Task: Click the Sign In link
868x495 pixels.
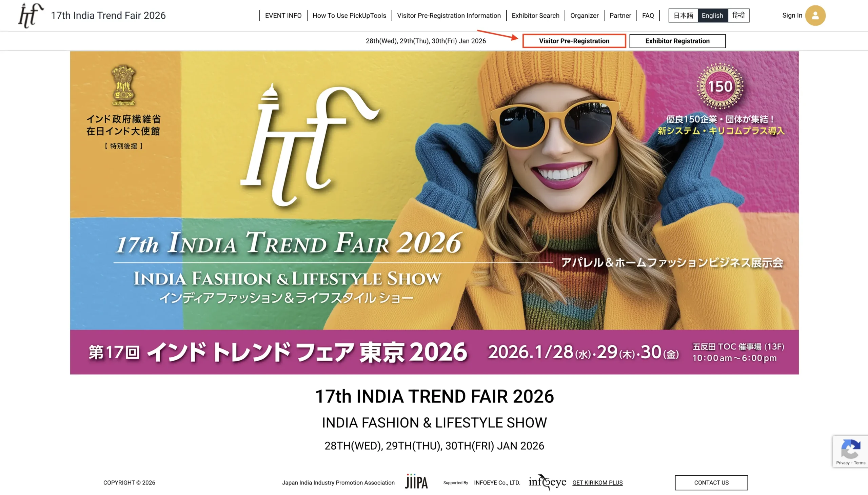Action: point(792,15)
